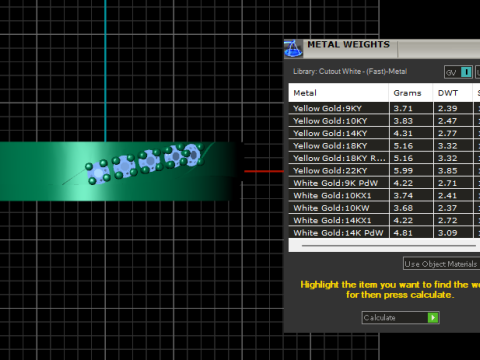Select the Yellow Gold:18KY row
The width and height of the screenshot is (480, 360).
(x=384, y=146)
